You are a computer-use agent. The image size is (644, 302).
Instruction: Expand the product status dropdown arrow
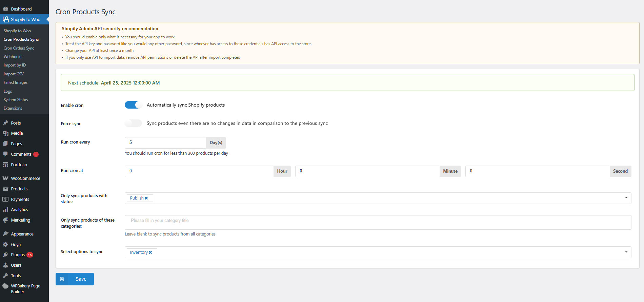(626, 198)
